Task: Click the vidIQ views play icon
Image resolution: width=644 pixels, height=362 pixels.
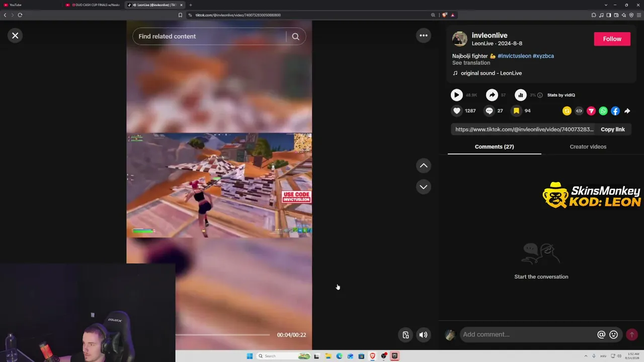Action: click(456, 95)
